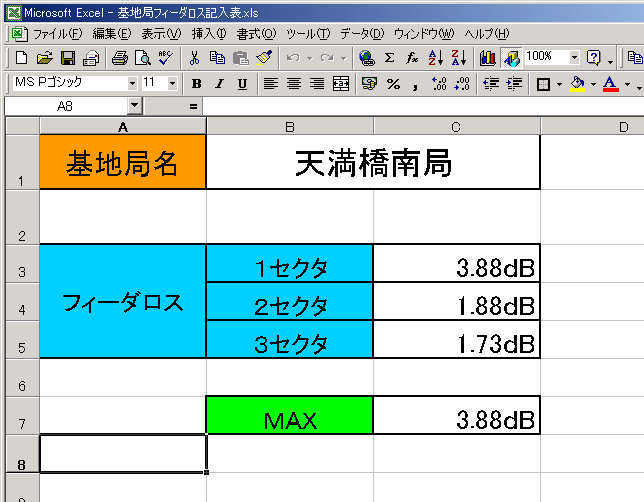Open the MS Pゴシック font dropdown

point(131,83)
